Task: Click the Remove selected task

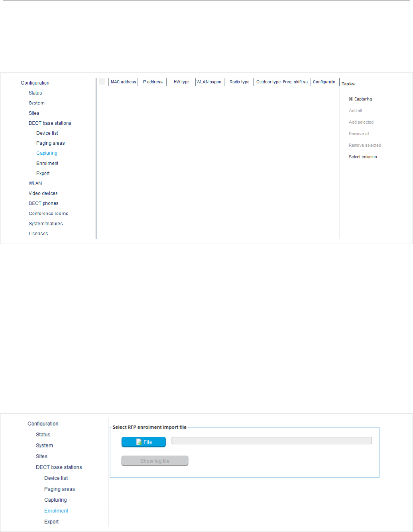Action: [x=365, y=145]
